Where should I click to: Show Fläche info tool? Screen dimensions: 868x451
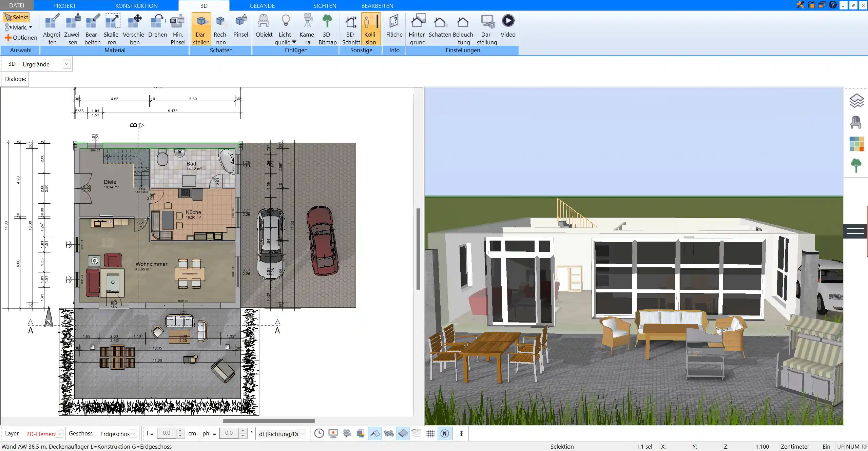click(394, 26)
